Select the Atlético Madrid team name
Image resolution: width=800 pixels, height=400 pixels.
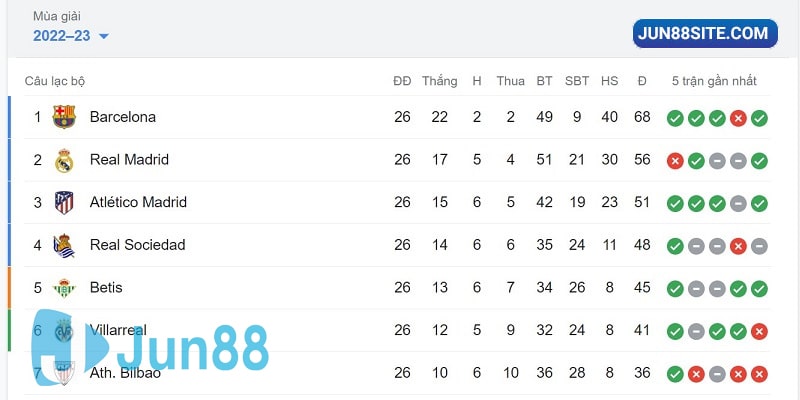tap(138, 202)
